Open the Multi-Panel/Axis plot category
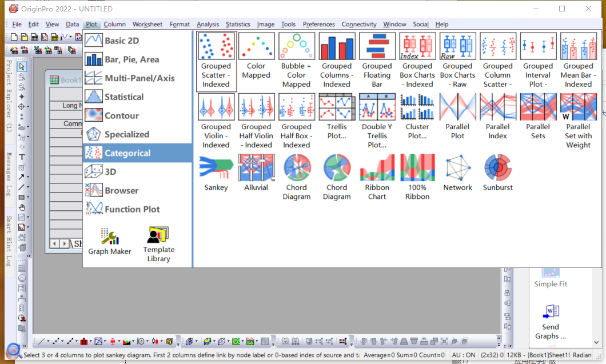Viewport: 606px width, 364px height. click(x=138, y=78)
